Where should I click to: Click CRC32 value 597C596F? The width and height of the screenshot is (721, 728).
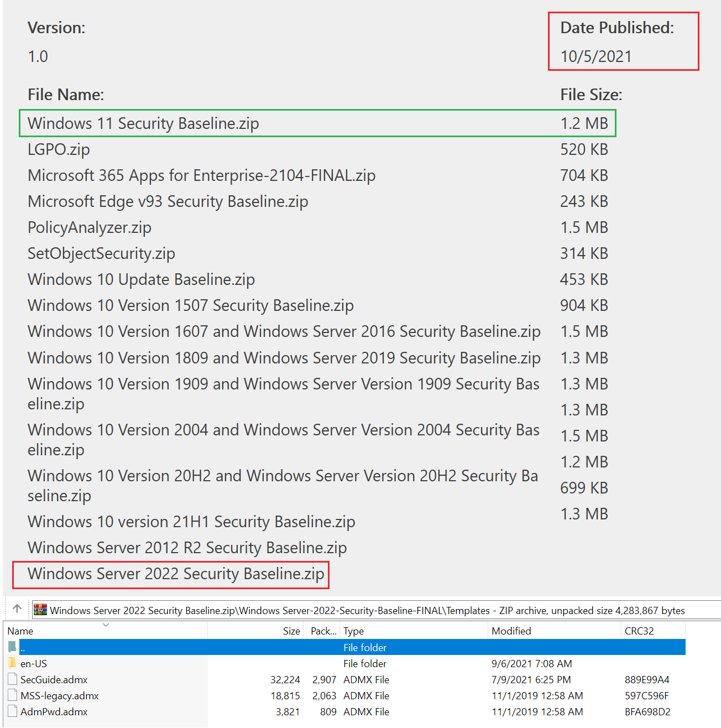point(647,695)
